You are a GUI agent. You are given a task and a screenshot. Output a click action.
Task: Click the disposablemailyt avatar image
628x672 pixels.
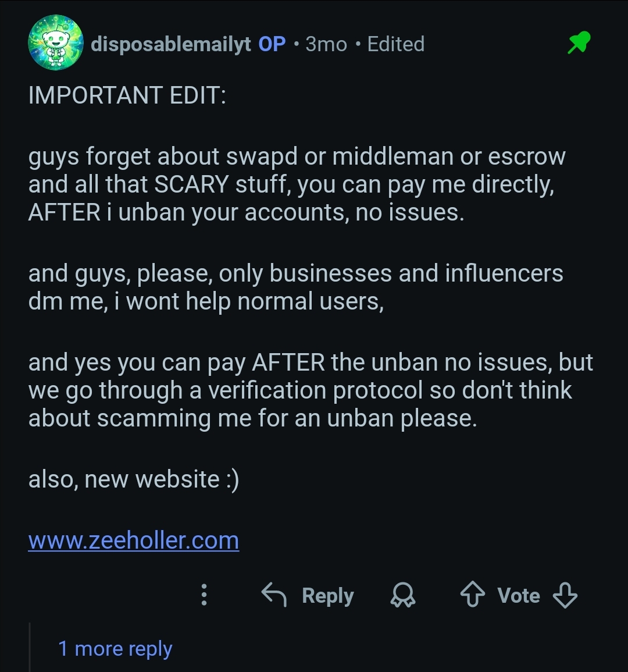click(x=56, y=43)
